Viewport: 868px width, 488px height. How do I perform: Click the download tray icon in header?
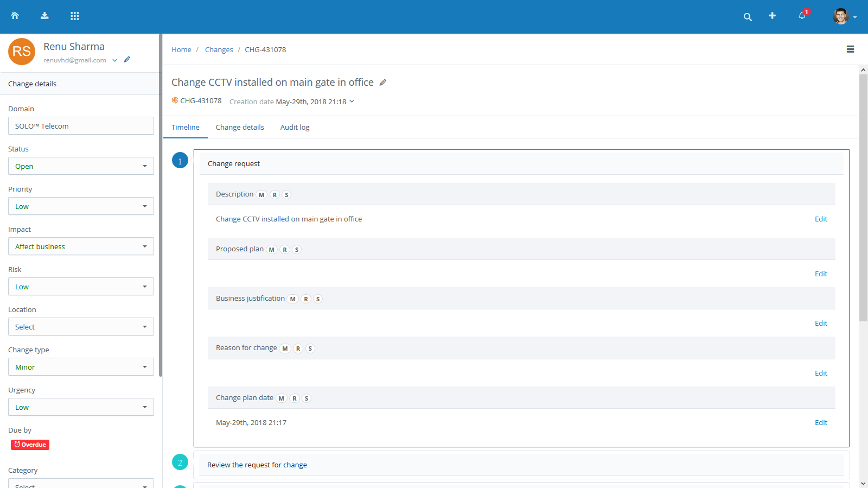pos(44,16)
